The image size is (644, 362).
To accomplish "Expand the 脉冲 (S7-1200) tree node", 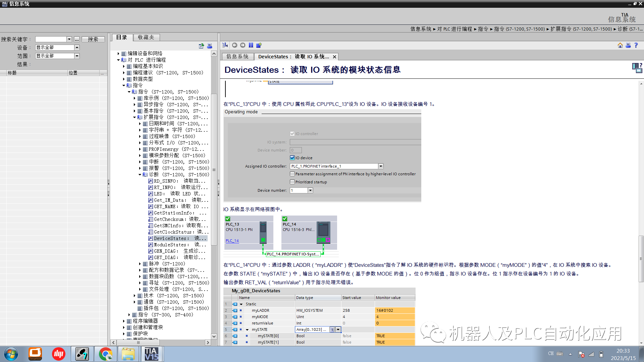I will [x=141, y=264].
